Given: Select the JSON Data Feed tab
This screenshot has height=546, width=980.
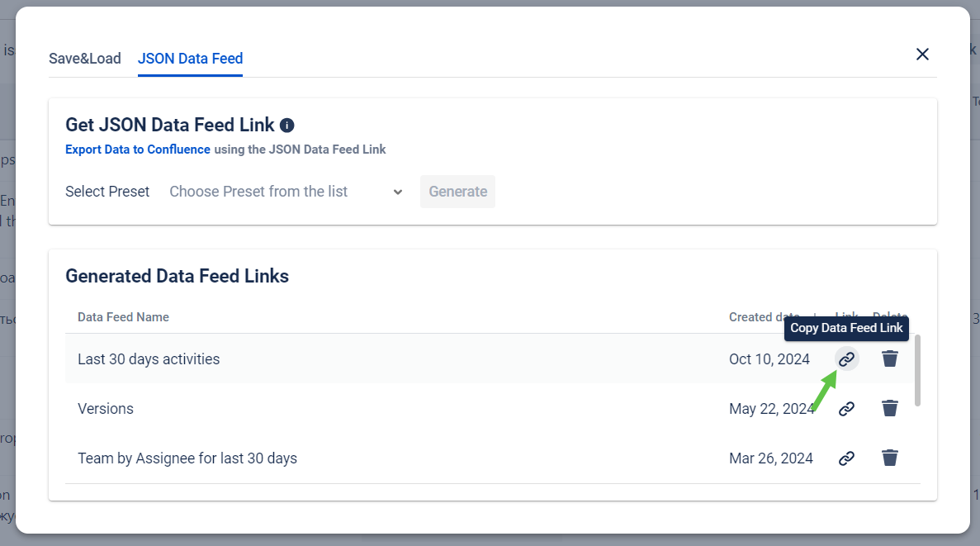Looking at the screenshot, I should (x=190, y=59).
